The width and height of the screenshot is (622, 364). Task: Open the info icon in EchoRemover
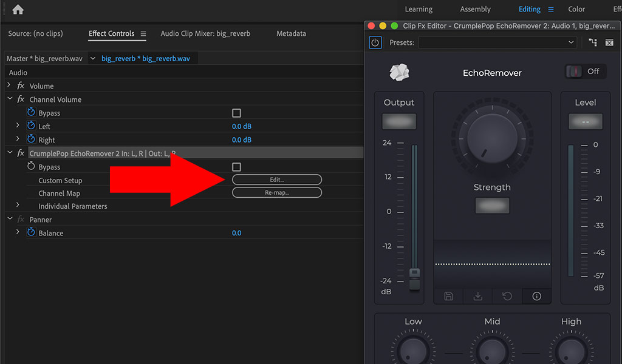(537, 296)
